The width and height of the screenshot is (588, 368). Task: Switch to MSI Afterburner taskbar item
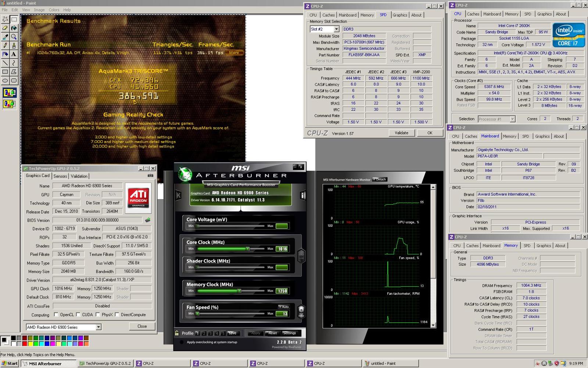click(49, 364)
